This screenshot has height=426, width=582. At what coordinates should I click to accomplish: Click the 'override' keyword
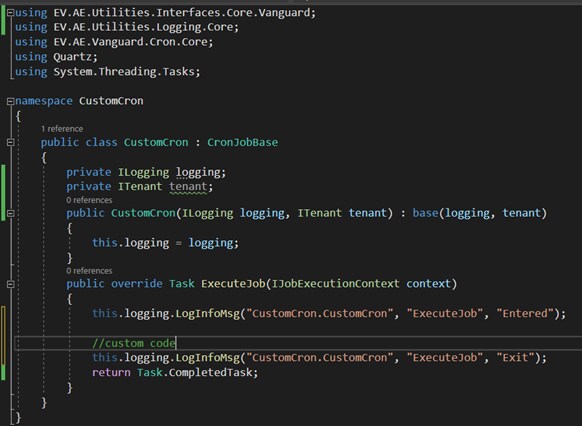point(137,284)
